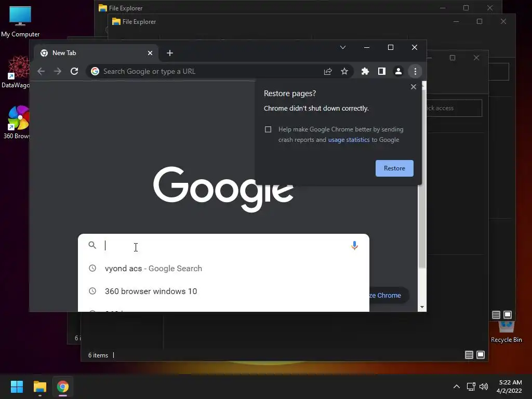Click Chrome icon in taskbar
Screen dimensions: 532x399
(x=63, y=387)
